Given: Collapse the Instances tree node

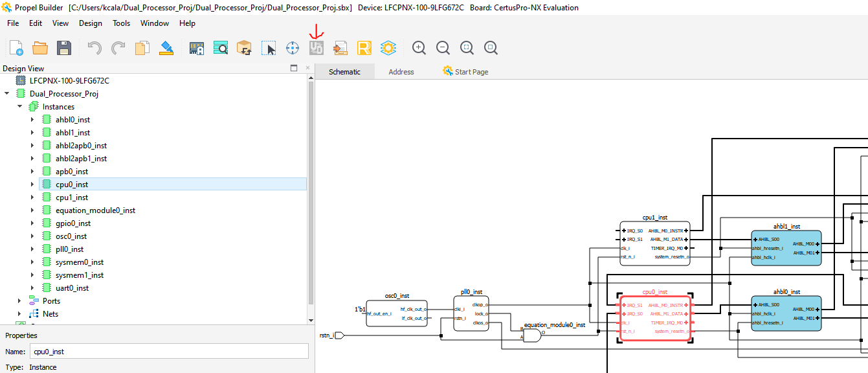Looking at the screenshot, I should coord(19,107).
